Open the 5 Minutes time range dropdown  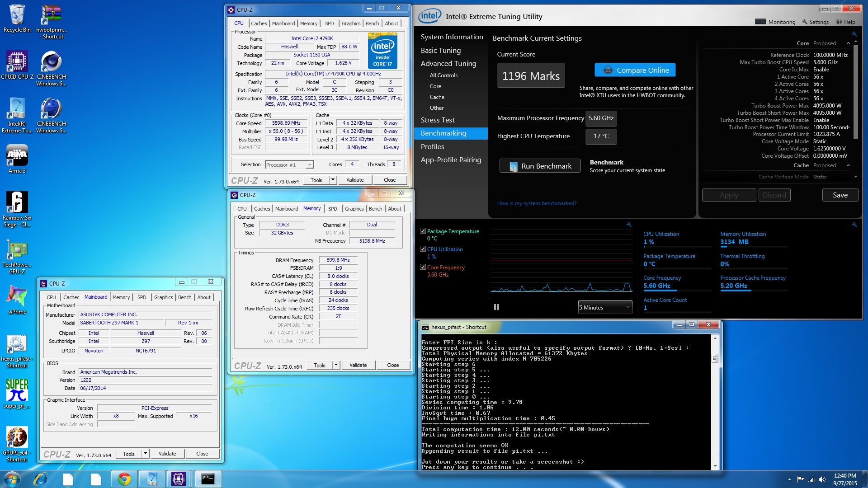pos(605,308)
